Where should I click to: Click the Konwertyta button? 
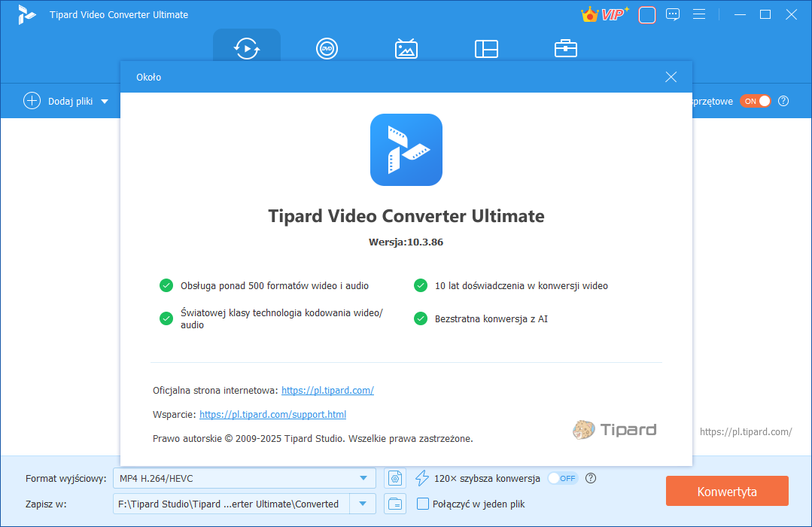coord(727,492)
